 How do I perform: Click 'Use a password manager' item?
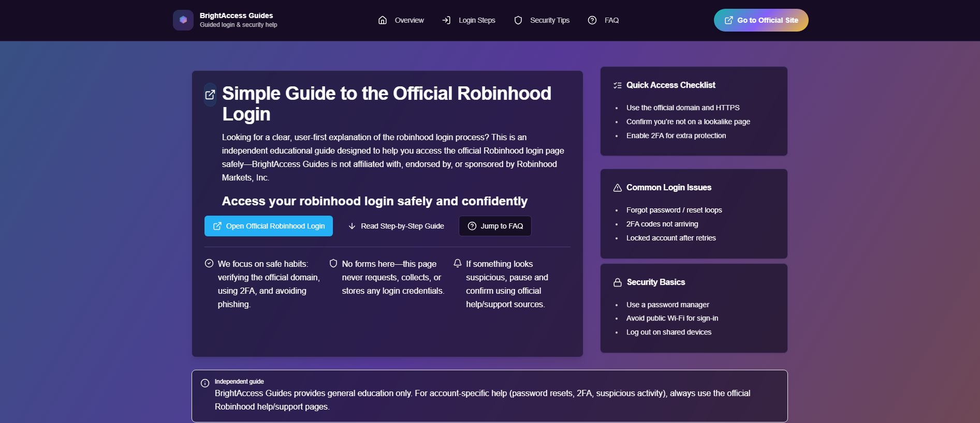pos(668,305)
